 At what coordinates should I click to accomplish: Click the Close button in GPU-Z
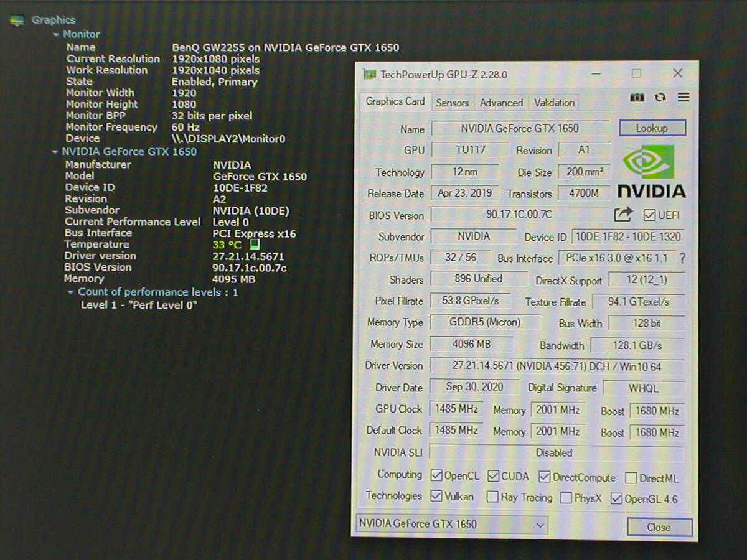[x=659, y=527]
